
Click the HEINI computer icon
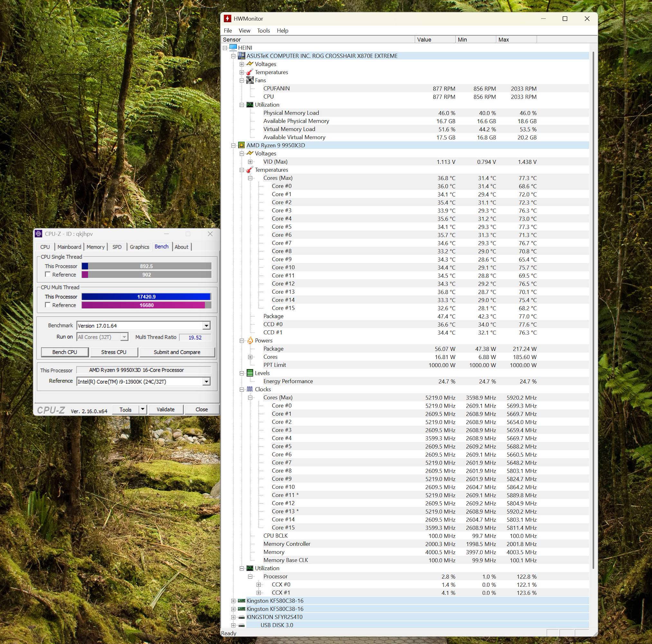coord(233,48)
